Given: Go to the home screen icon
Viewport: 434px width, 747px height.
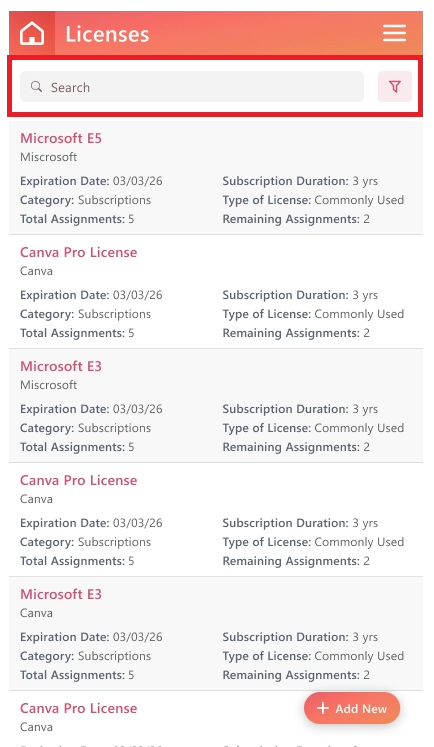Looking at the screenshot, I should (x=32, y=33).
